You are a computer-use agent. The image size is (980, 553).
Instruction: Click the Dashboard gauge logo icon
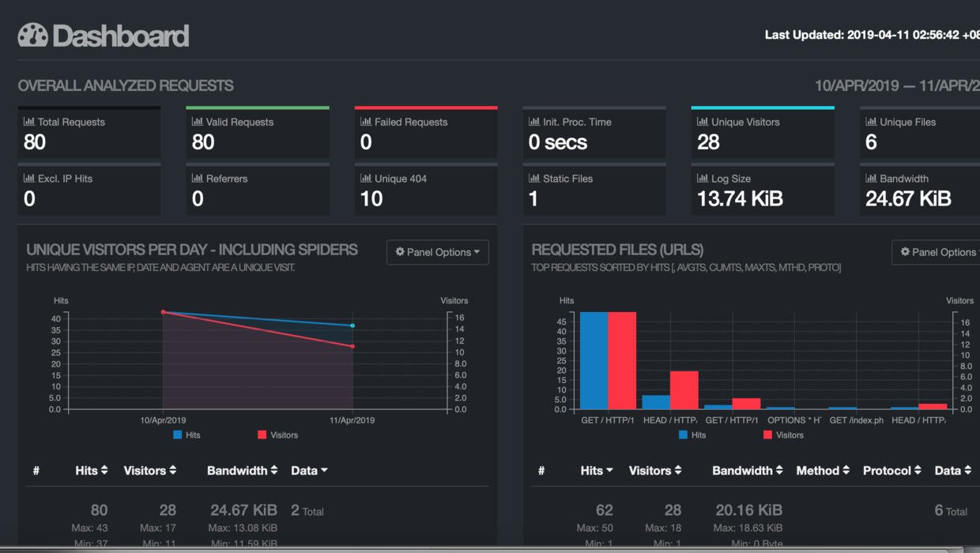33,35
